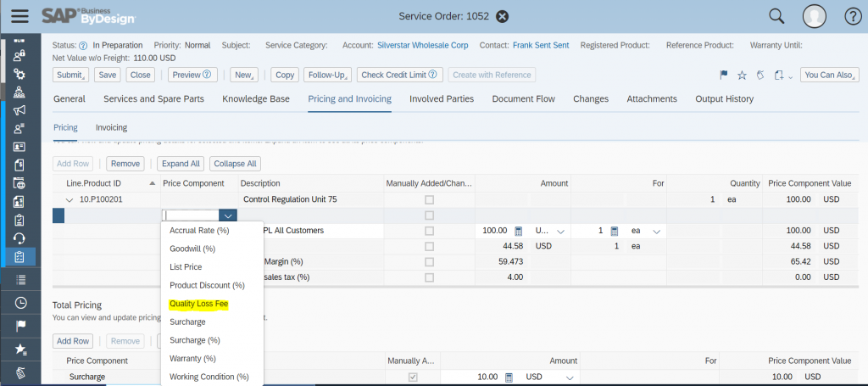868x386 pixels.
Task: Choose Product Discount (%) option
Action: pyautogui.click(x=207, y=285)
